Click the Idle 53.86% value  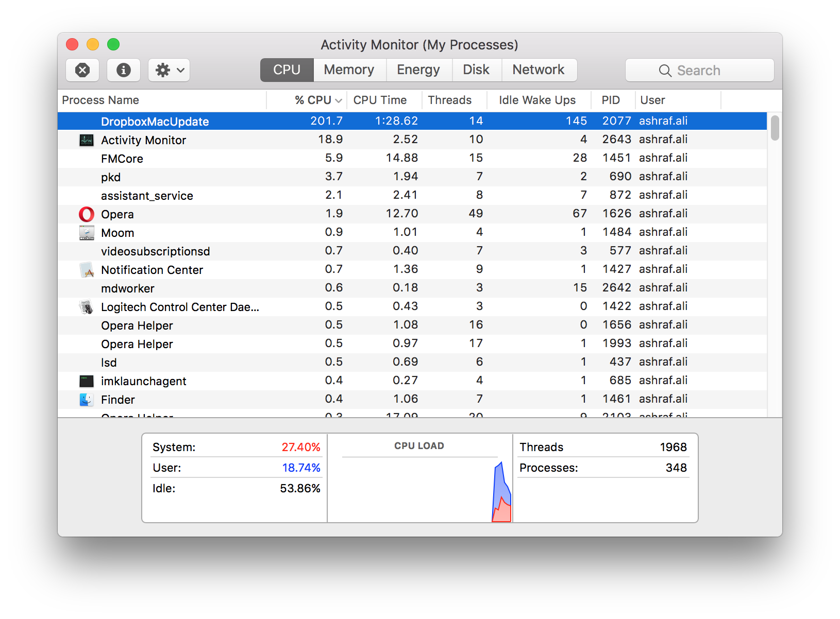point(300,488)
